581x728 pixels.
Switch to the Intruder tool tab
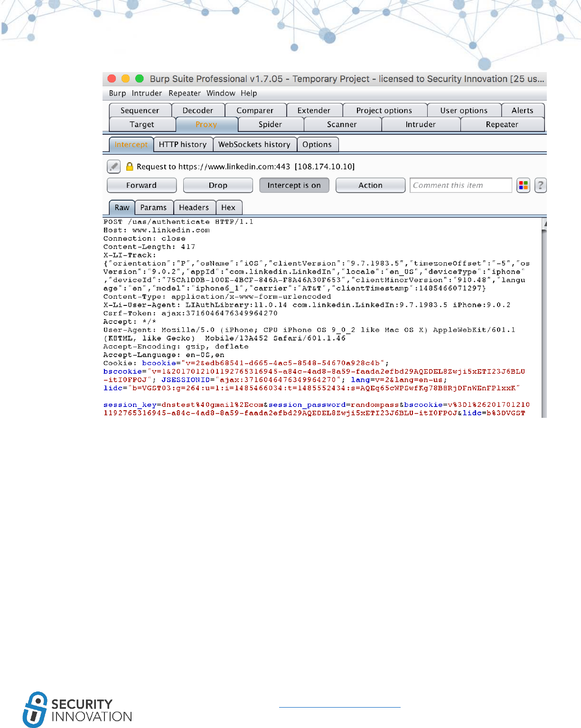[421, 124]
